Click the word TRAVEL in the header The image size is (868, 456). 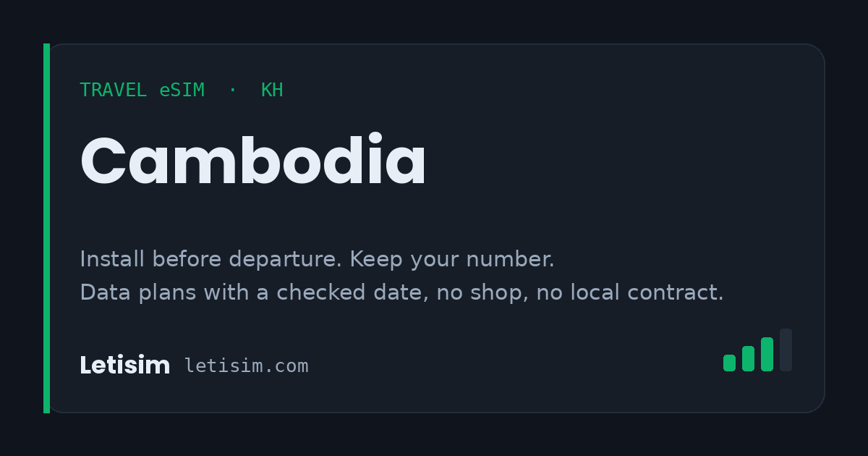[114, 90]
